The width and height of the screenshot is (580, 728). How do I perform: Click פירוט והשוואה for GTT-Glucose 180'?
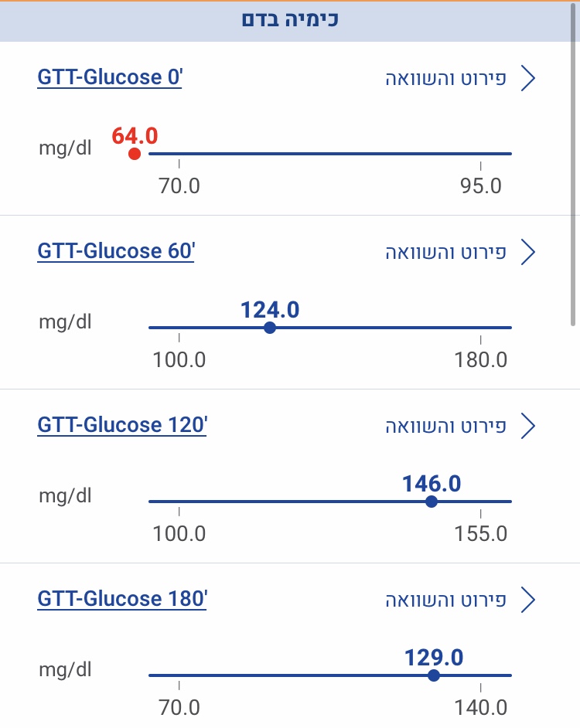(x=445, y=600)
